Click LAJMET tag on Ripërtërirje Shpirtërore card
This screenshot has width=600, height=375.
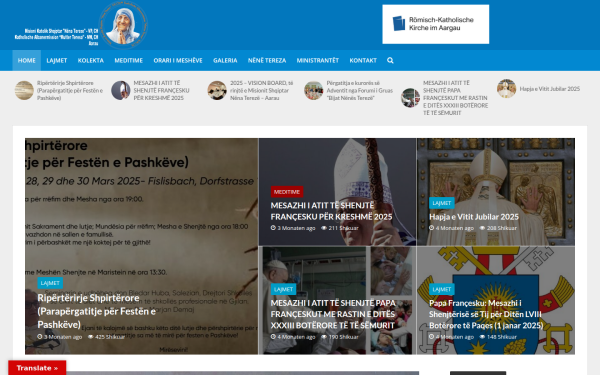tap(50, 283)
